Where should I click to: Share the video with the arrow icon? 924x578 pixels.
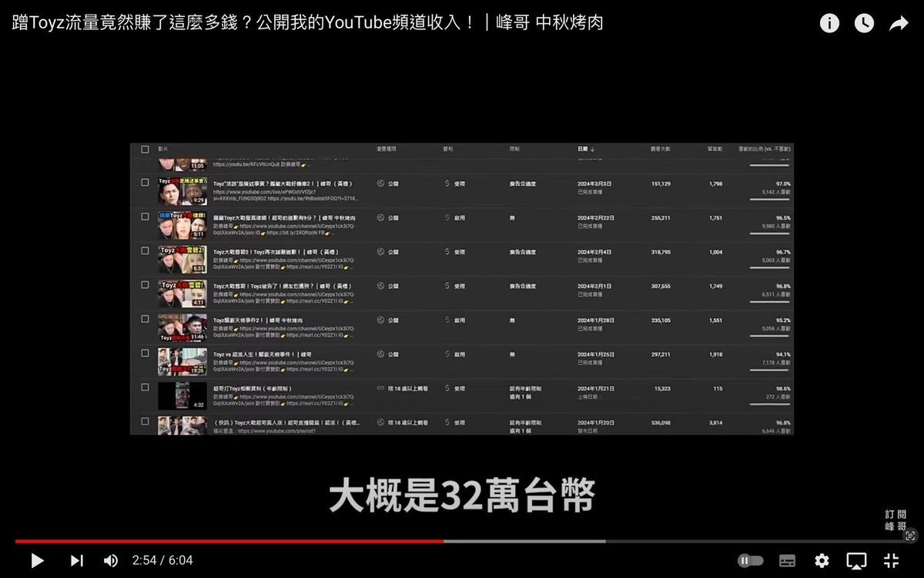899,23
